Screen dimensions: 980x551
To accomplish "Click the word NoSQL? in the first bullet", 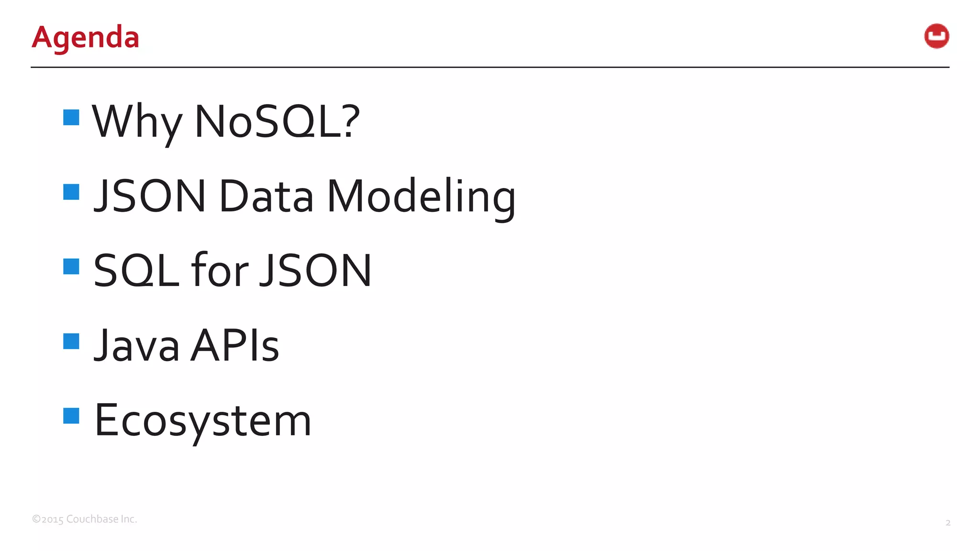I will pos(277,121).
